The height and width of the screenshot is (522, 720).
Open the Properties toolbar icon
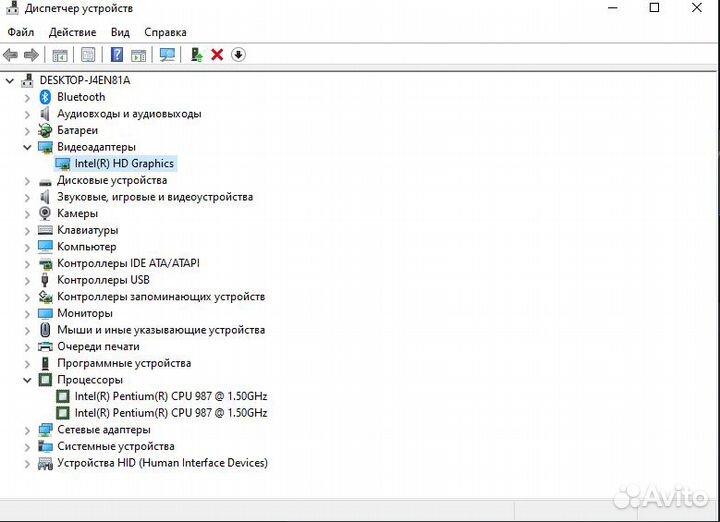click(88, 55)
